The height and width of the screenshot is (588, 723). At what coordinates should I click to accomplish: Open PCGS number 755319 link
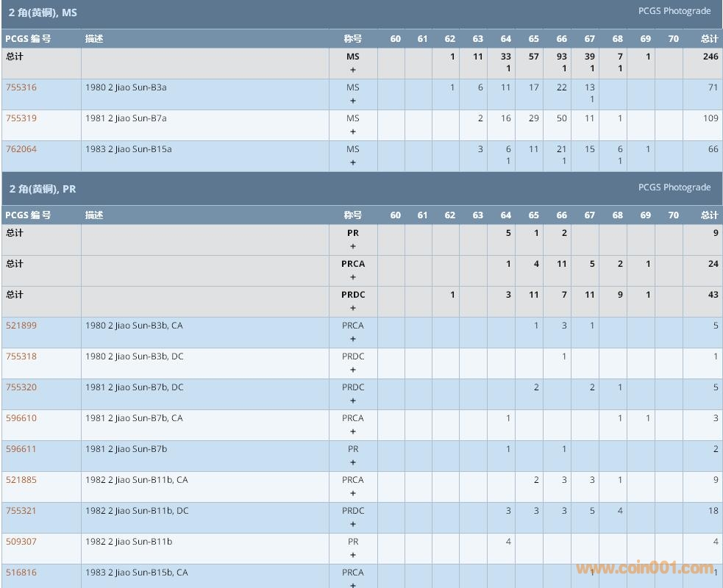pyautogui.click(x=21, y=118)
